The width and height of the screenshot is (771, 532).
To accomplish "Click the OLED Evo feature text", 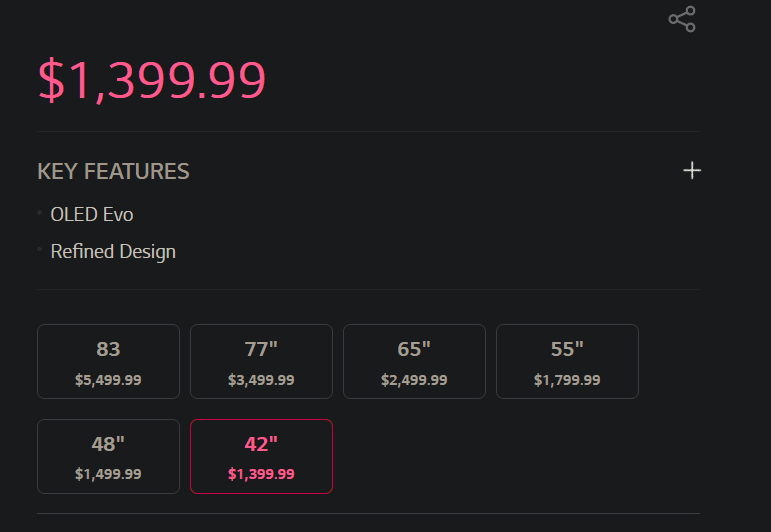I will coord(92,214).
